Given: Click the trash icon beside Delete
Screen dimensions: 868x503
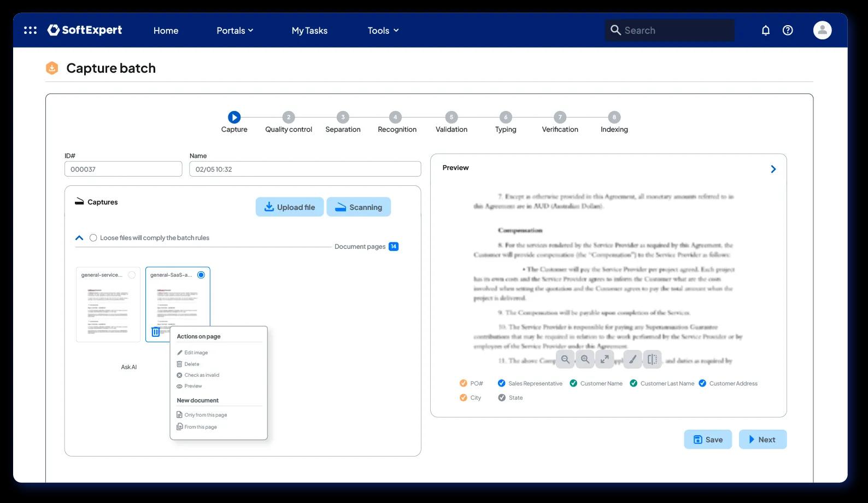Looking at the screenshot, I should click(179, 364).
